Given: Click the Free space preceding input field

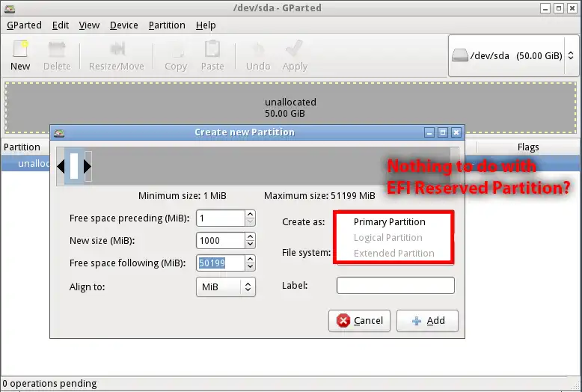Looking at the screenshot, I should (221, 218).
